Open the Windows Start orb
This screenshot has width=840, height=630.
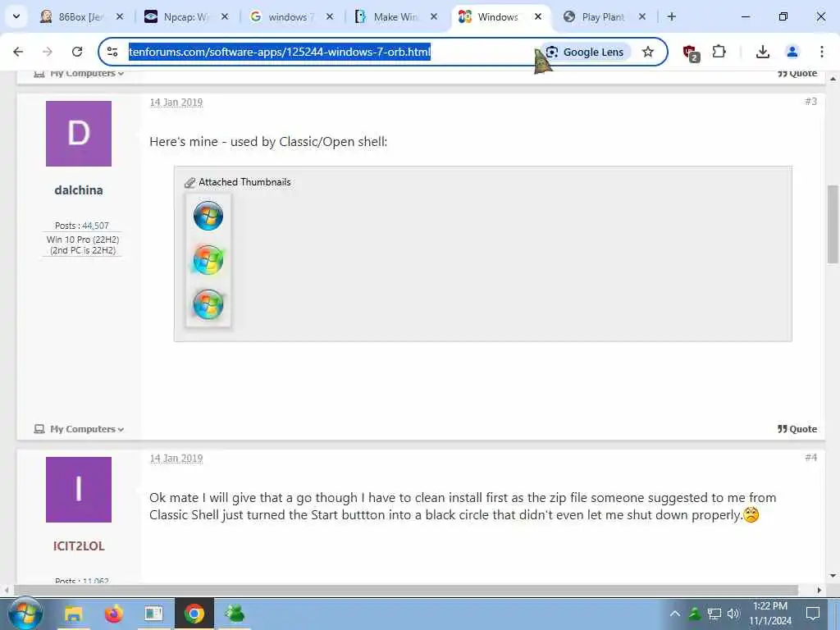click(x=25, y=614)
